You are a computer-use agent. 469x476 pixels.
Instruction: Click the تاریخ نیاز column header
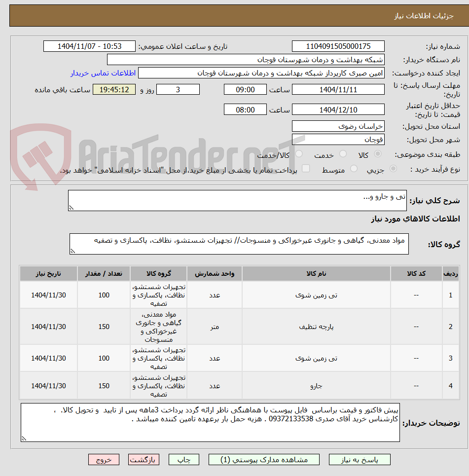click(48, 274)
